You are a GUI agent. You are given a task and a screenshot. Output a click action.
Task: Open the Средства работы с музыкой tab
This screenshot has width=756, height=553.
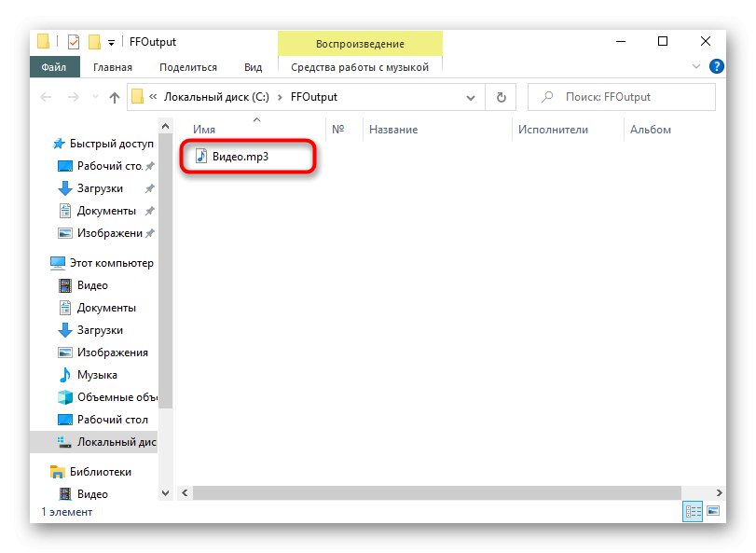(360, 67)
